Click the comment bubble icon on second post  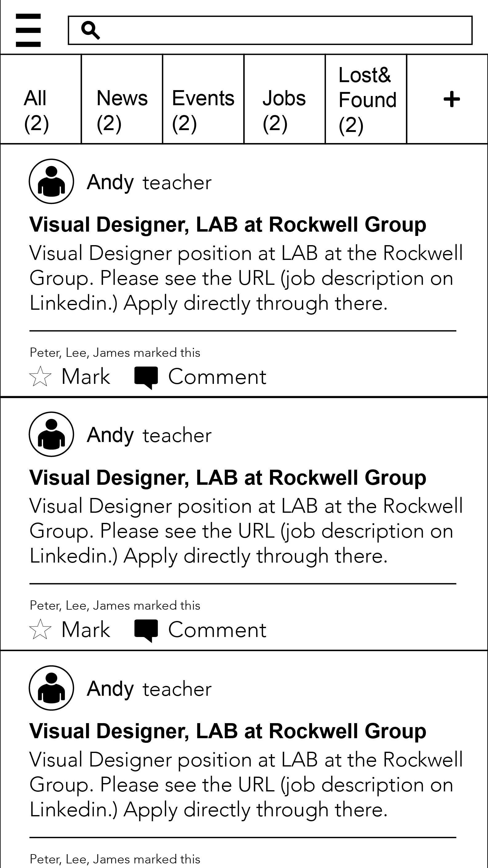[146, 630]
